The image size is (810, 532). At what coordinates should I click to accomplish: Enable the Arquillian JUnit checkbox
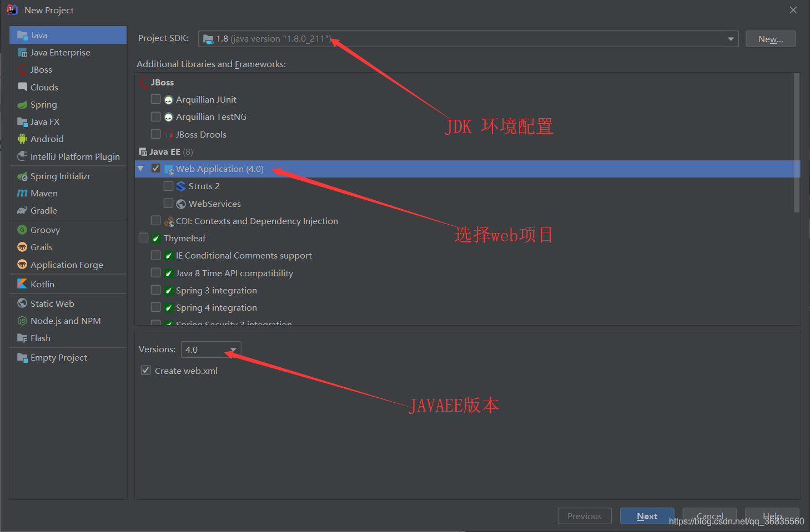pos(156,99)
